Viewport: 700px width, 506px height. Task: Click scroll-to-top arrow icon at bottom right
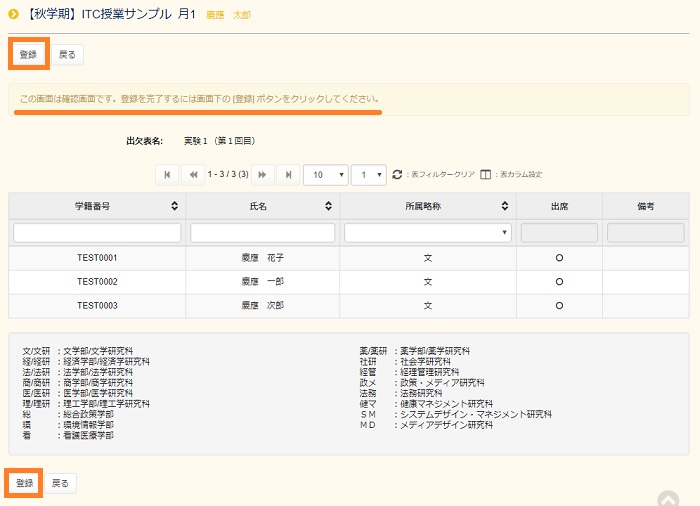tap(667, 498)
